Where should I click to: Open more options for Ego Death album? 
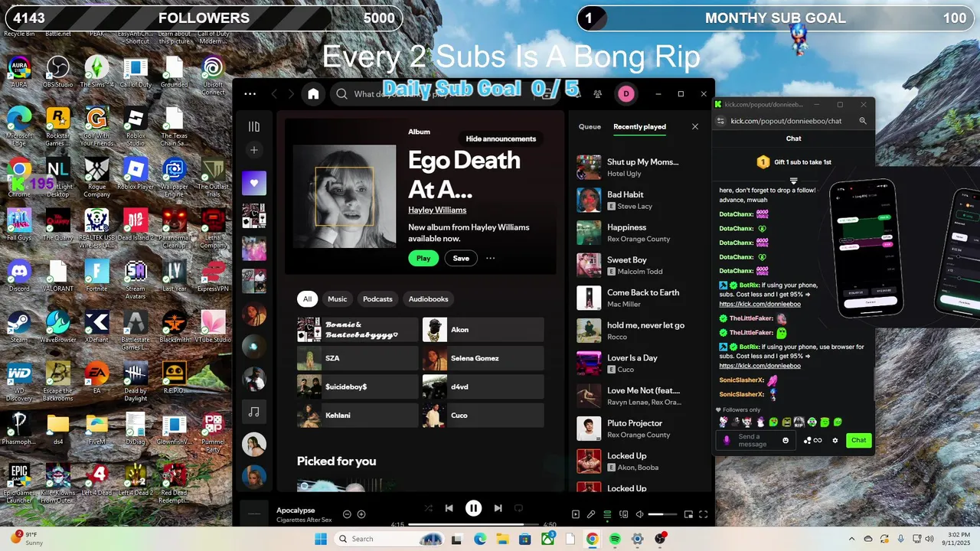[490, 259]
